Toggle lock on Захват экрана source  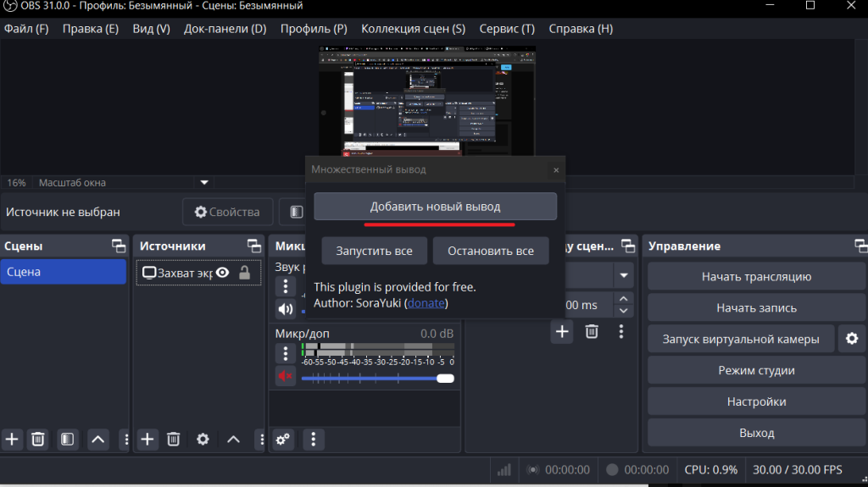pos(244,273)
